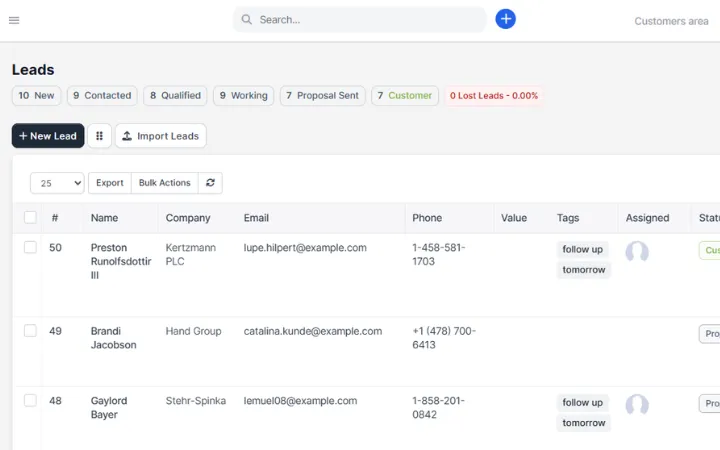Open the Customers area link
The height and width of the screenshot is (450, 720).
tap(671, 21)
